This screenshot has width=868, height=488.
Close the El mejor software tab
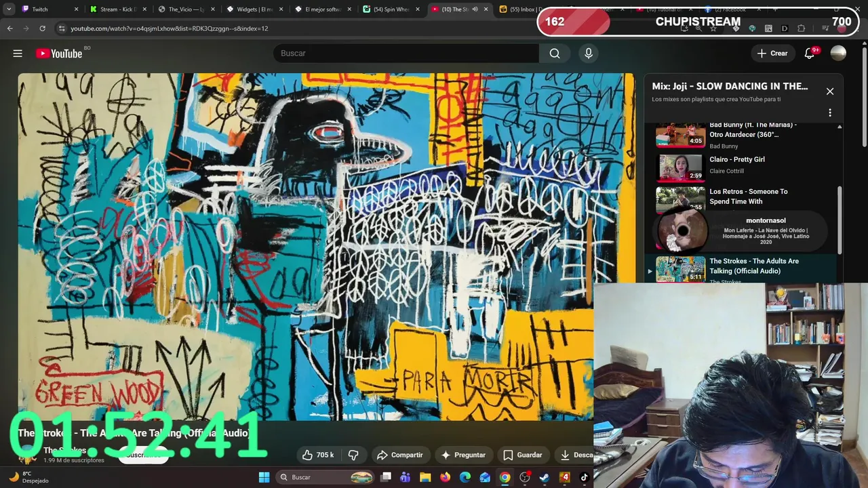click(x=349, y=9)
